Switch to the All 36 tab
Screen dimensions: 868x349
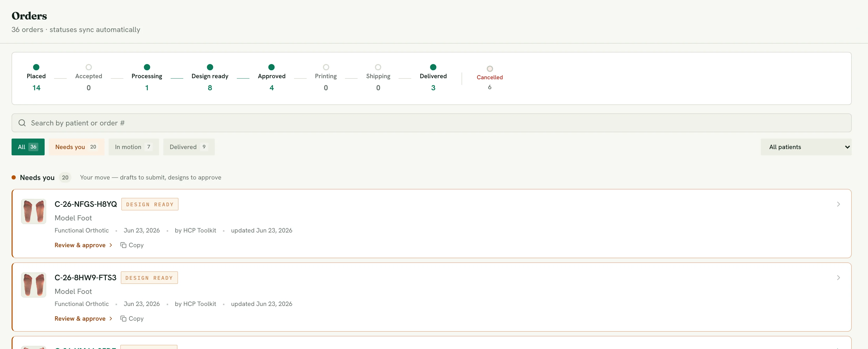pos(28,147)
